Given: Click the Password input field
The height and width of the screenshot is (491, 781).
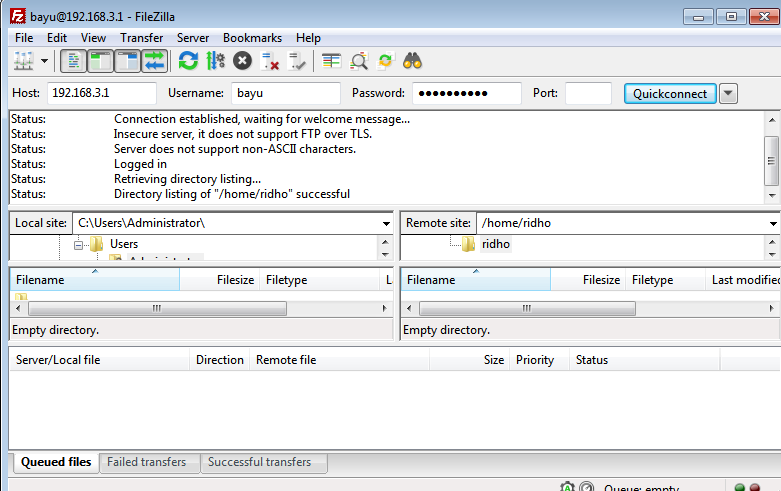Looking at the screenshot, I should click(x=467, y=93).
